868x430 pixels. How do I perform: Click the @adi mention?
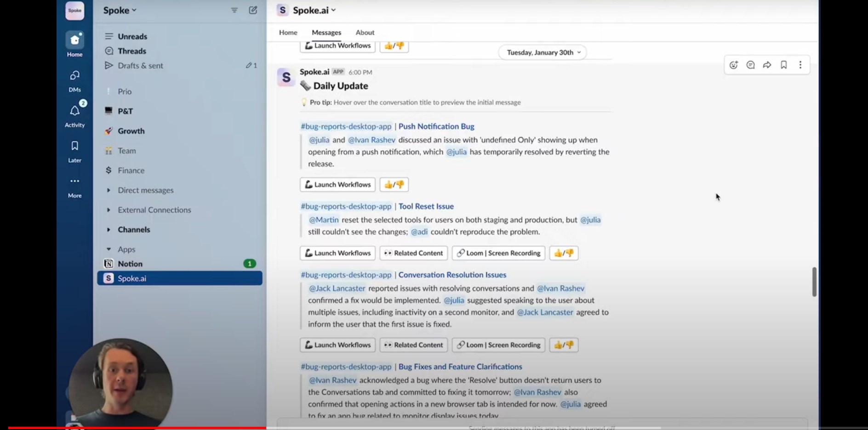(x=419, y=232)
